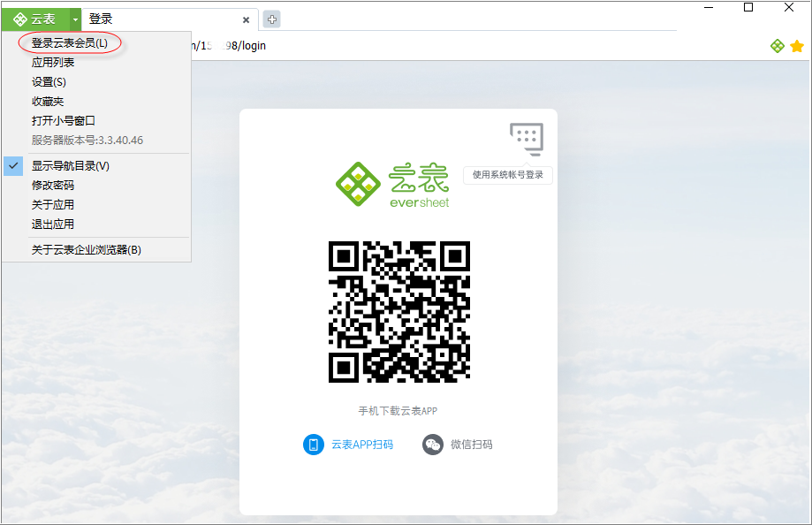The height and width of the screenshot is (525, 812).
Task: Click the green 云表 icon in address bar
Action: 778,46
